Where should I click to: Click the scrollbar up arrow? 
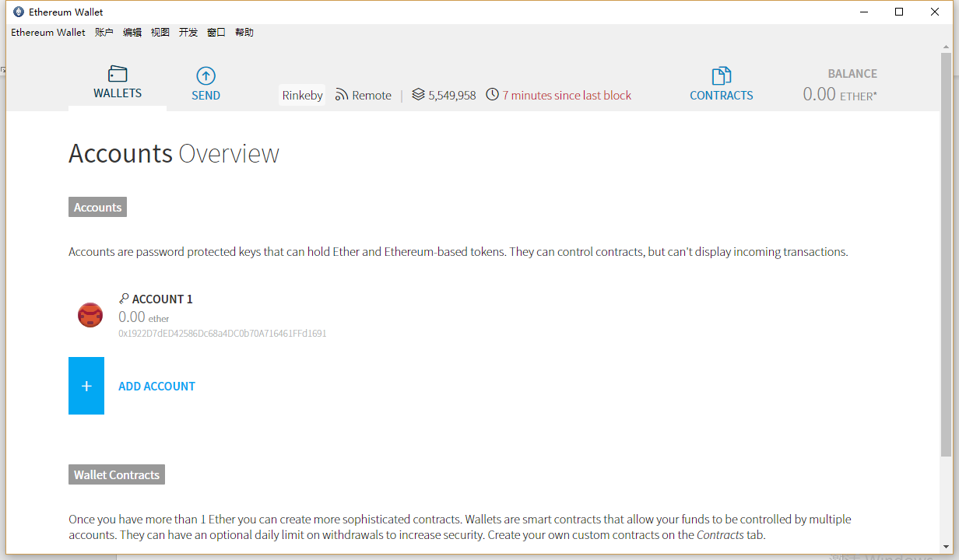coord(946,47)
